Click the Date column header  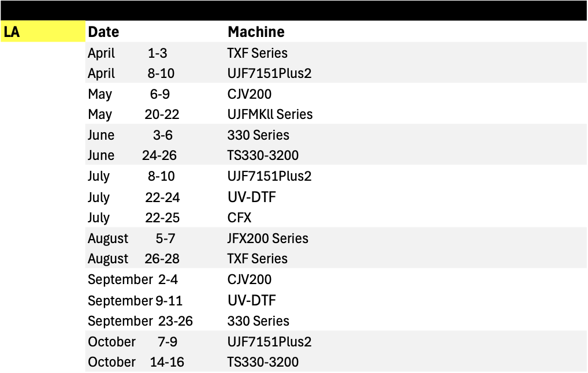pyautogui.click(x=103, y=32)
